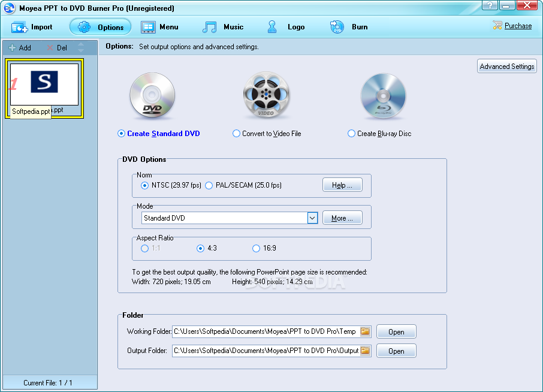The width and height of the screenshot is (543, 392).
Task: Open Norm Help button
Action: pyautogui.click(x=342, y=185)
